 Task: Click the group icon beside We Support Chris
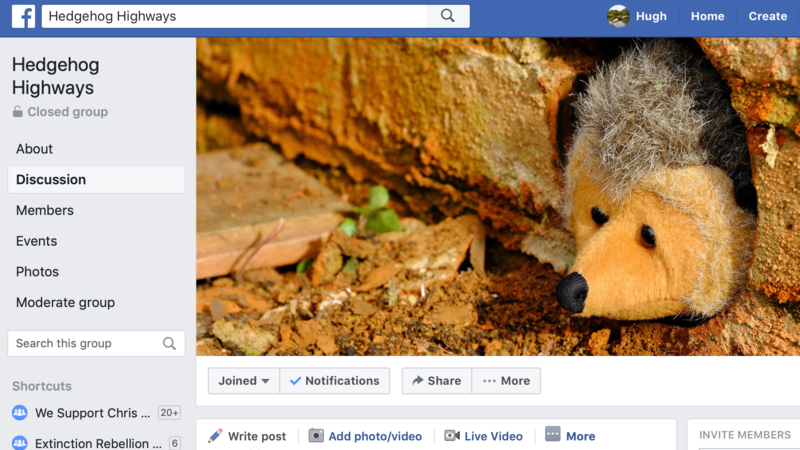[x=19, y=412]
